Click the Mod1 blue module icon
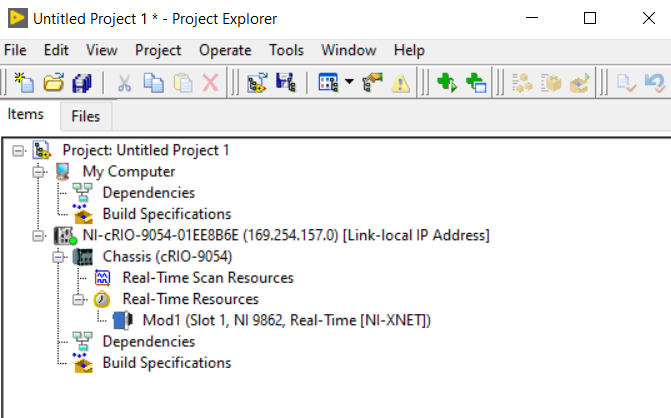 pyautogui.click(x=123, y=320)
